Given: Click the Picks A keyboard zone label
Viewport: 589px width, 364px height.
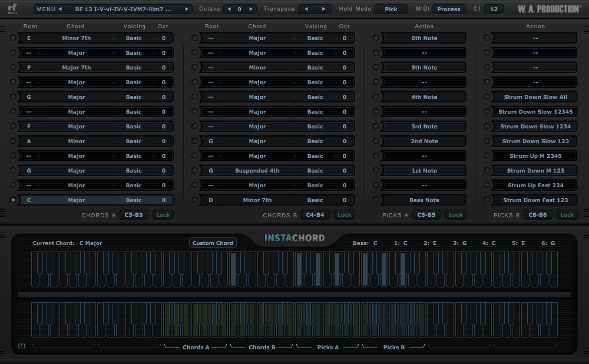Looking at the screenshot, I should pos(328,348).
